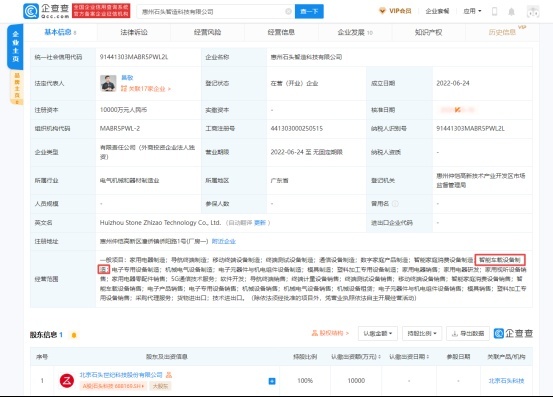This screenshot has height=397, width=553.
Task: Select the registered capital 10000万元人民币
Action: pyautogui.click(x=123, y=110)
